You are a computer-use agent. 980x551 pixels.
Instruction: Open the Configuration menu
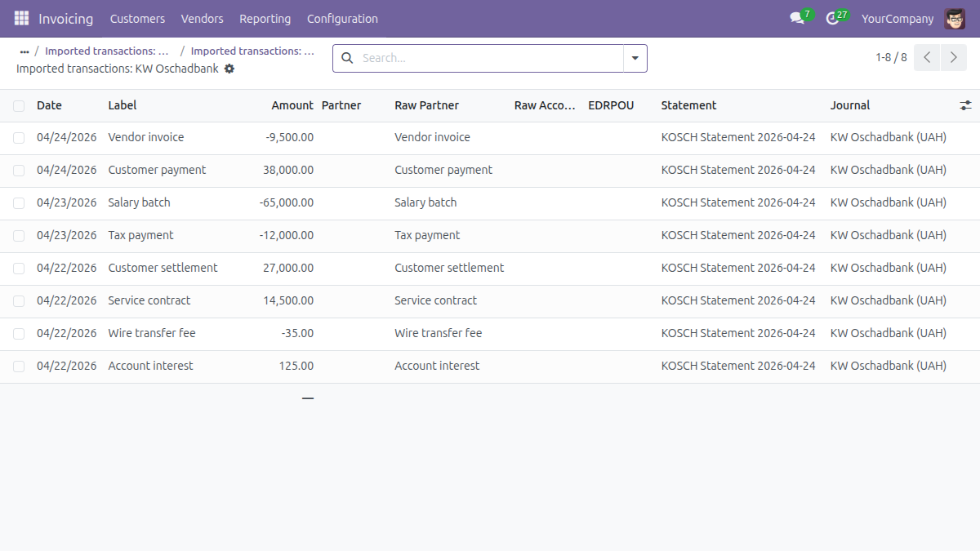pos(342,18)
